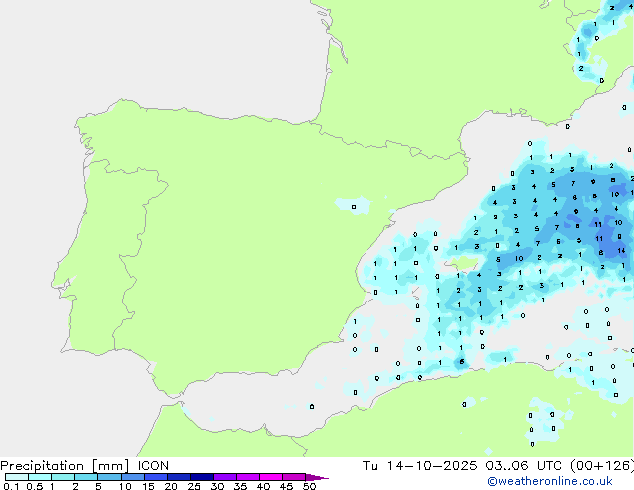Click the '25' legend scale label
Image resolution: width=634 pixels, height=490 pixels.
point(194,486)
